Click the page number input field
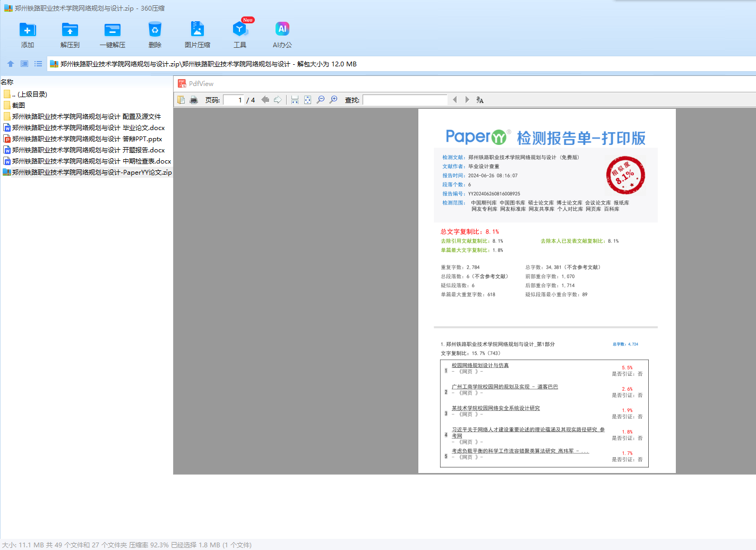Screen dimensions: 756x550 234,100
